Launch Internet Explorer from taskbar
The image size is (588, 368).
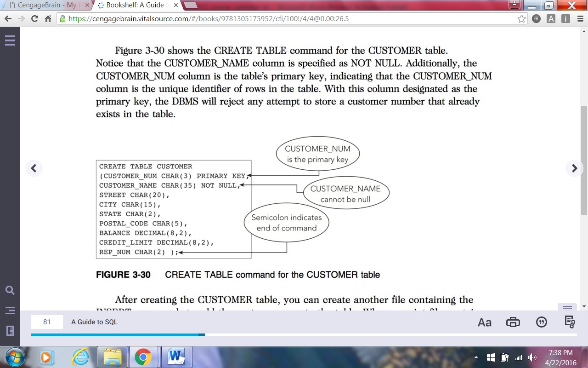(x=81, y=357)
